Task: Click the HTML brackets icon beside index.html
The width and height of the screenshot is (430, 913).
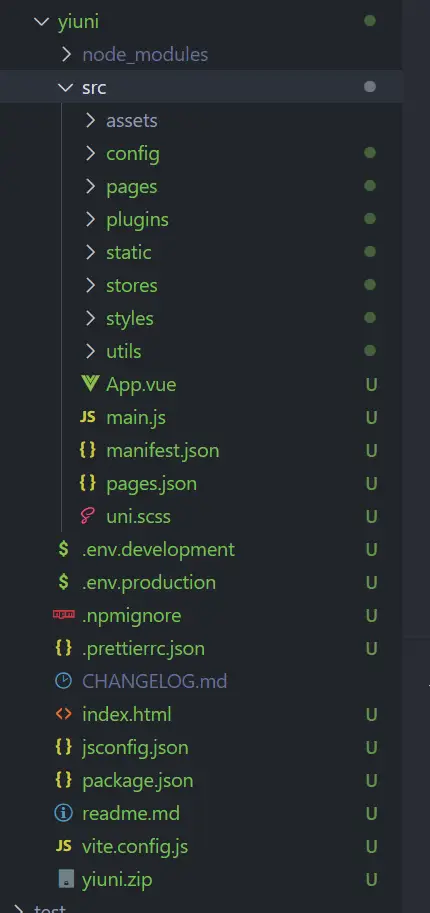Action: point(64,714)
